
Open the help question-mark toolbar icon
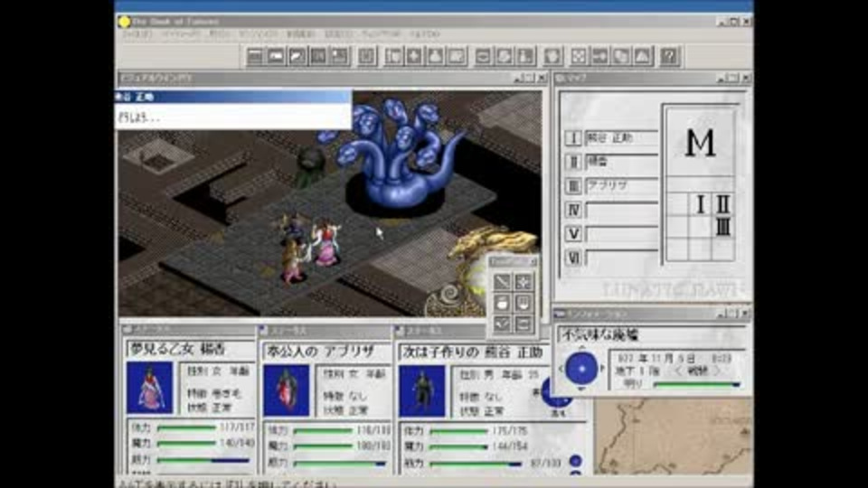coord(669,56)
